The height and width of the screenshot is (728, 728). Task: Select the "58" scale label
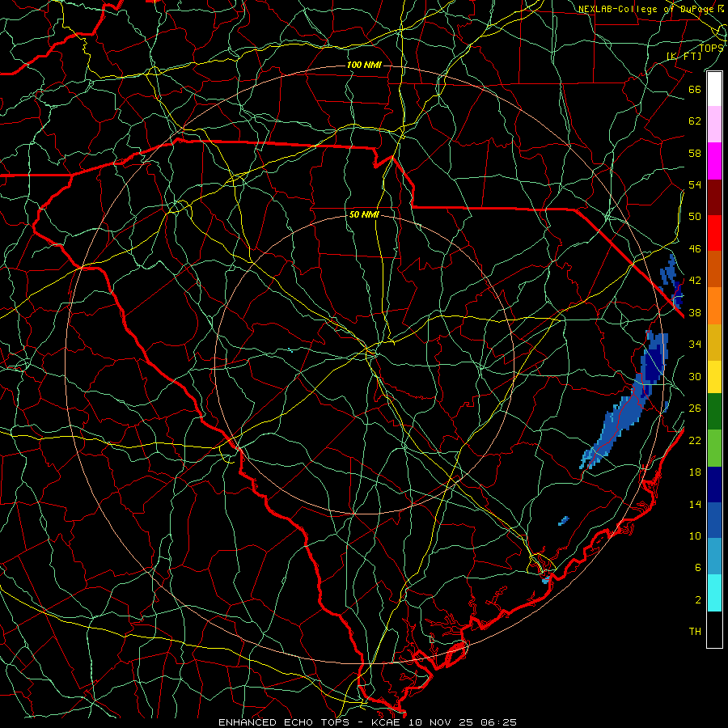click(x=695, y=153)
